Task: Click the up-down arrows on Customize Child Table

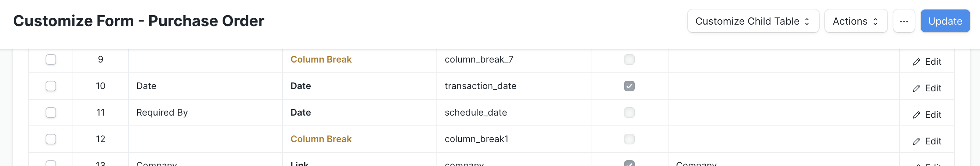Action: click(806, 22)
